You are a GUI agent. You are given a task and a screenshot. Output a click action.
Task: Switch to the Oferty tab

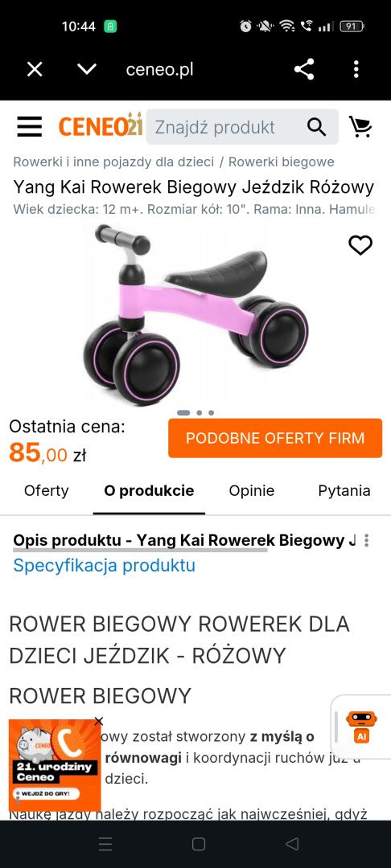pos(47,490)
